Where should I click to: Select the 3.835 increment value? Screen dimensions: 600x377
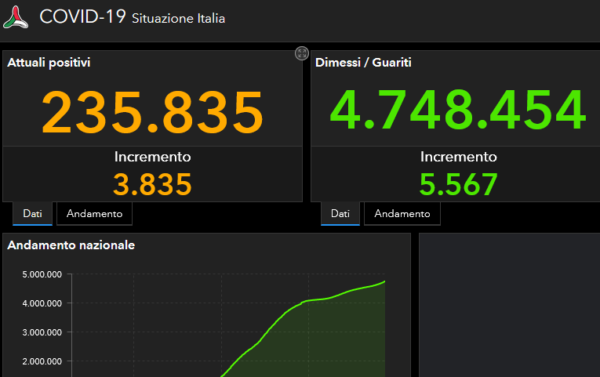(x=152, y=184)
